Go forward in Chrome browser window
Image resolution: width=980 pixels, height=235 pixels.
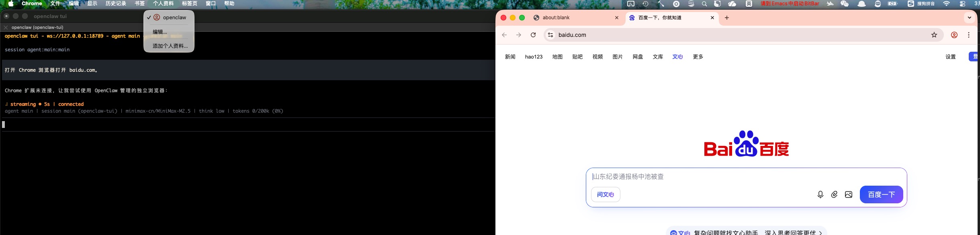pos(519,35)
